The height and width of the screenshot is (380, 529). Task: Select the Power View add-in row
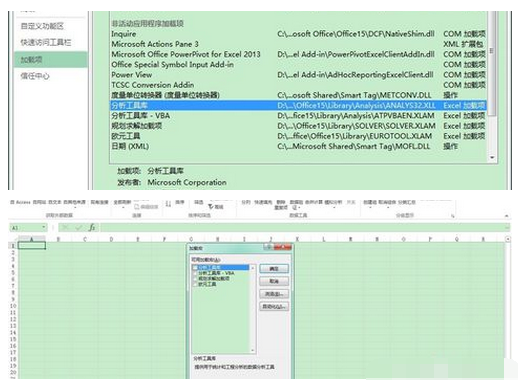298,75
